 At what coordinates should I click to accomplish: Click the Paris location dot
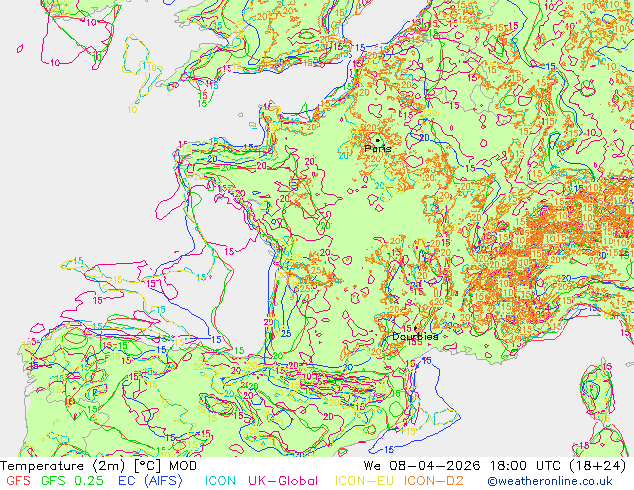[x=378, y=141]
